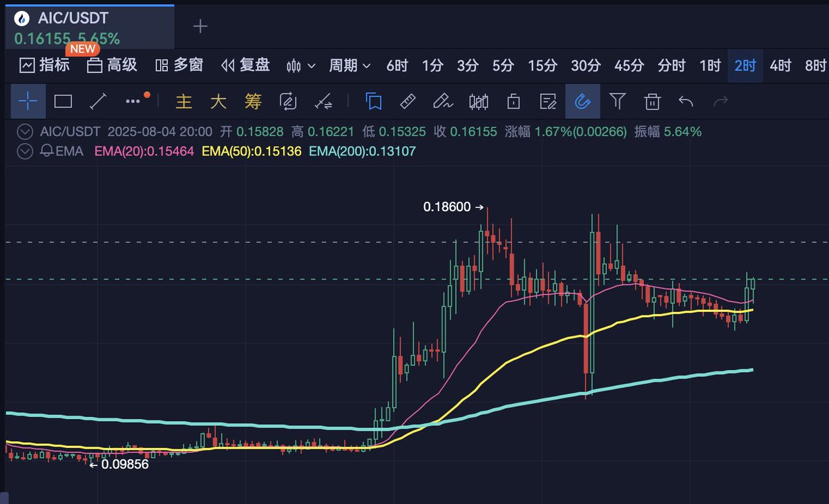The image size is (829, 504).
Task: Click the lock drawings icon
Action: coord(513,101)
